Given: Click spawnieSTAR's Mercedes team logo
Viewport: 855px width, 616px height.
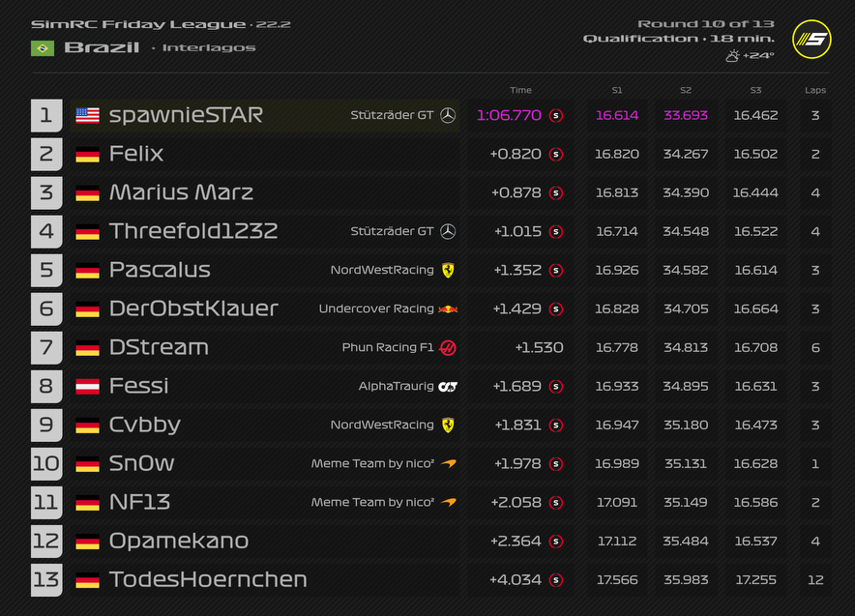Looking at the screenshot, I should 448,115.
